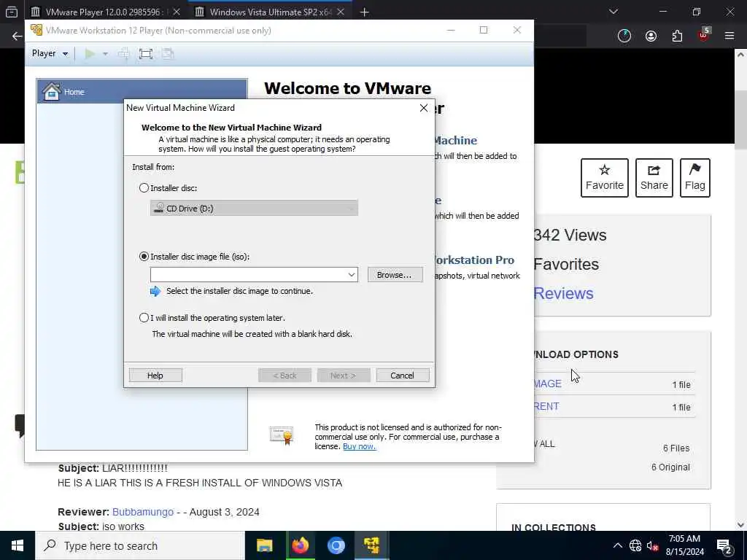This screenshot has height=560, width=747.
Task: Click the Cancel button in wizard
Action: tap(403, 376)
